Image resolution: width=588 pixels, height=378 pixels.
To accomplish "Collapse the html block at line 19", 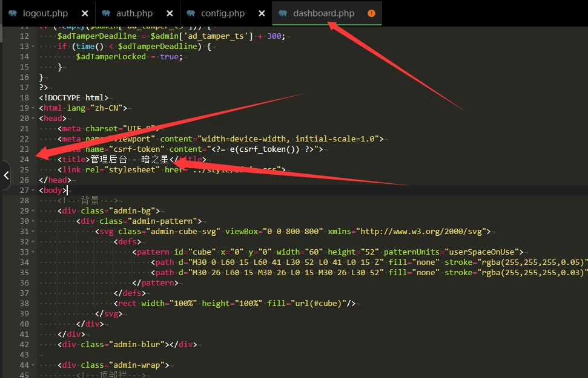I will (x=34, y=108).
